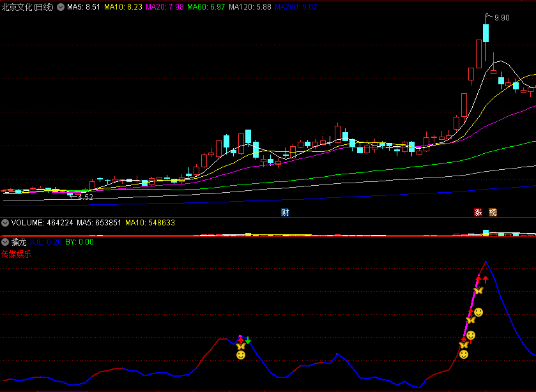Screen dimensions: 536x392
Task: Select the smiley under the left indicator peak
Action: pyautogui.click(x=241, y=355)
